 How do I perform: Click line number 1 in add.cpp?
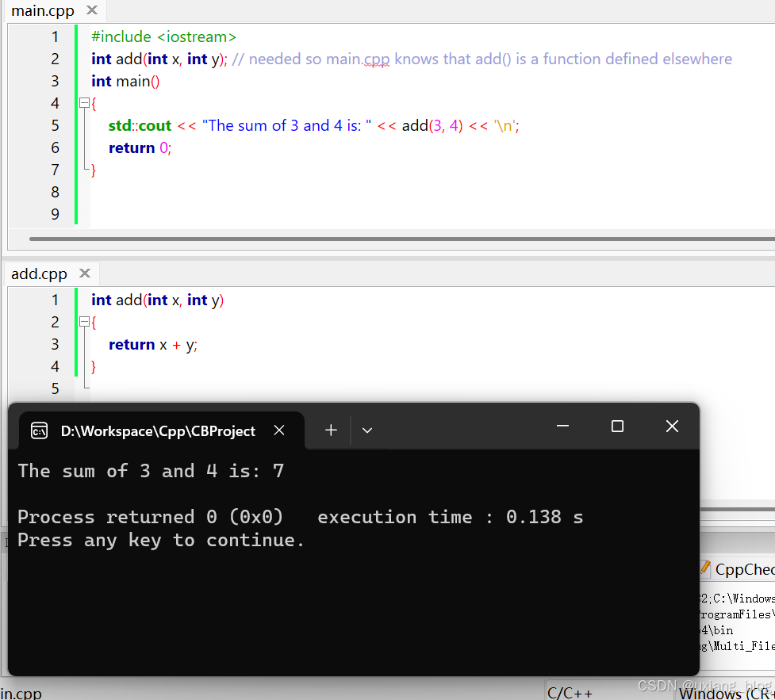55,300
